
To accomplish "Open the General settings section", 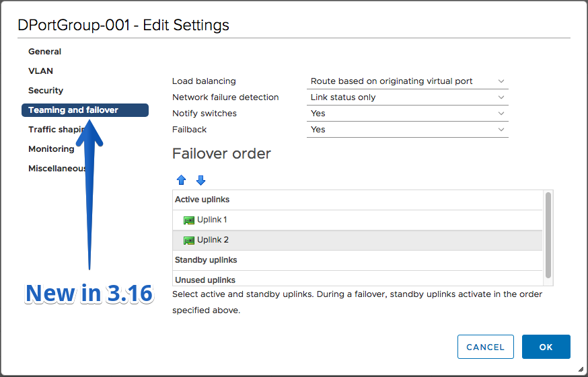I will point(44,52).
